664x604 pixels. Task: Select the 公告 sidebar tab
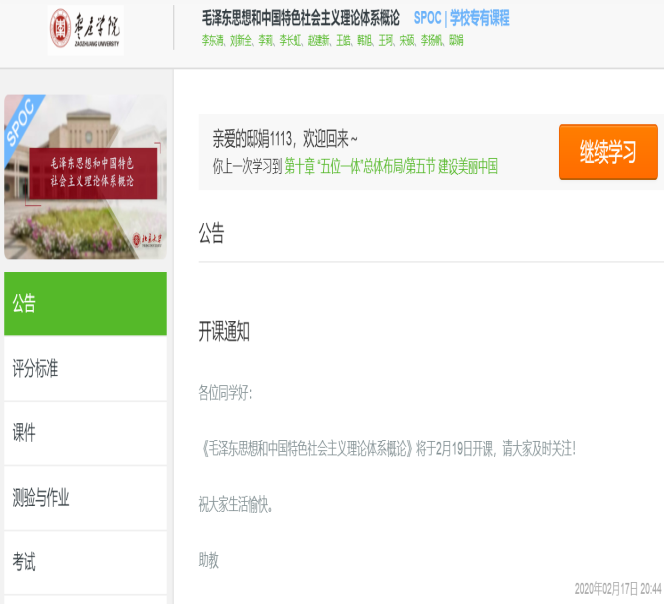pos(85,303)
